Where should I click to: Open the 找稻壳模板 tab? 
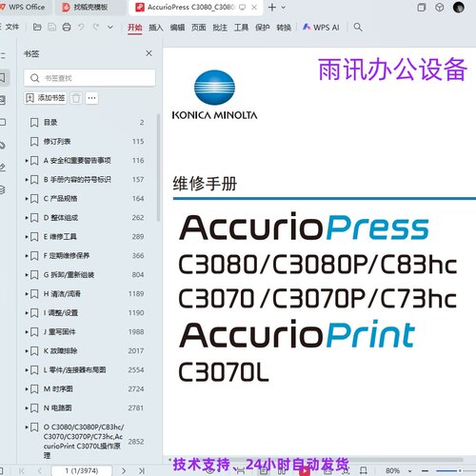(90, 7)
